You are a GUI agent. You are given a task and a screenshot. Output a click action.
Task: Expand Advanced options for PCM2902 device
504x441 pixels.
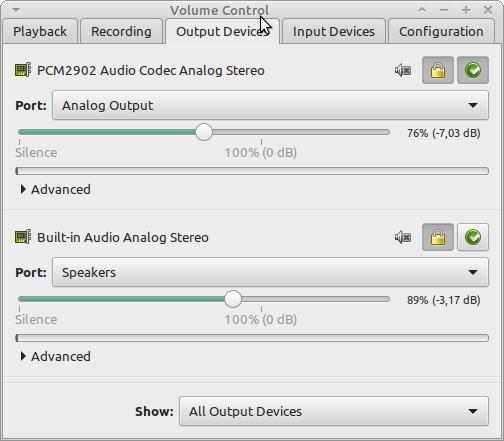point(55,189)
